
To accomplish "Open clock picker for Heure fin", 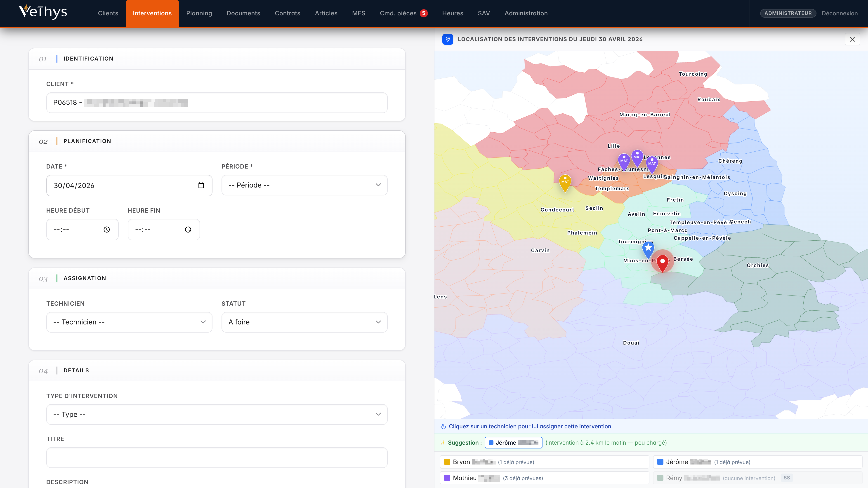I will 188,229.
